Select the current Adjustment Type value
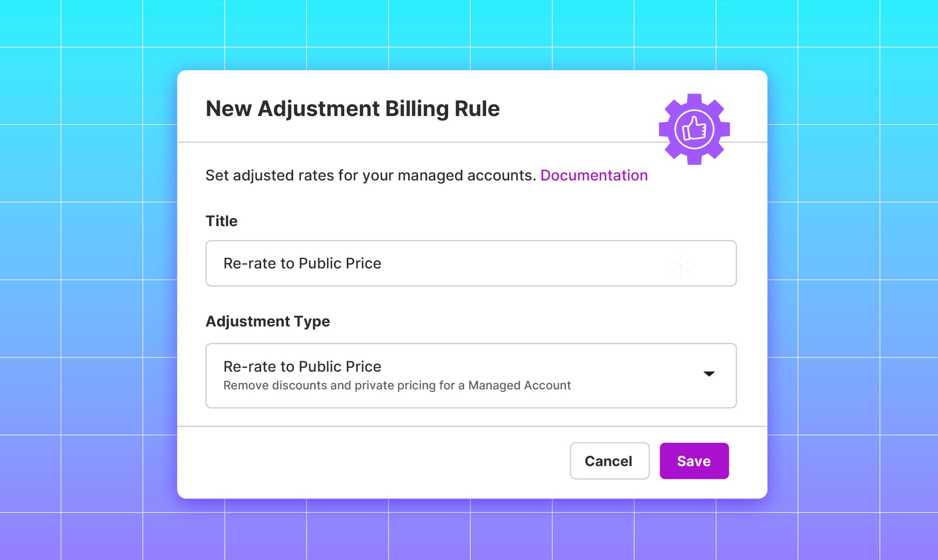The width and height of the screenshot is (938, 560). point(302,366)
